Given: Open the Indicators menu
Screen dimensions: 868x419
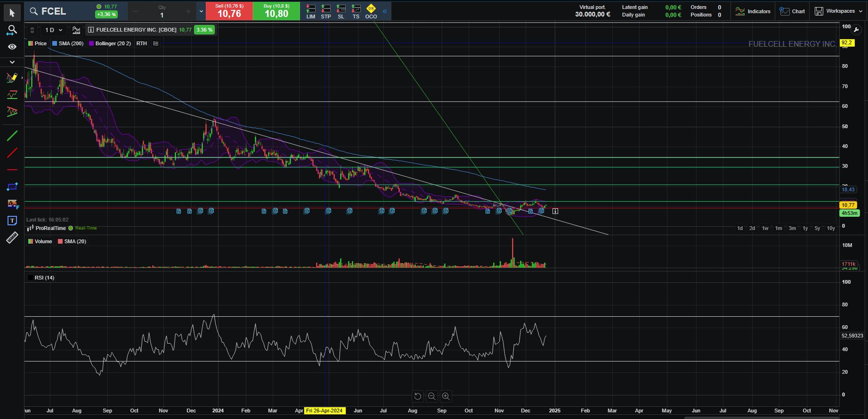Looking at the screenshot, I should point(753,11).
